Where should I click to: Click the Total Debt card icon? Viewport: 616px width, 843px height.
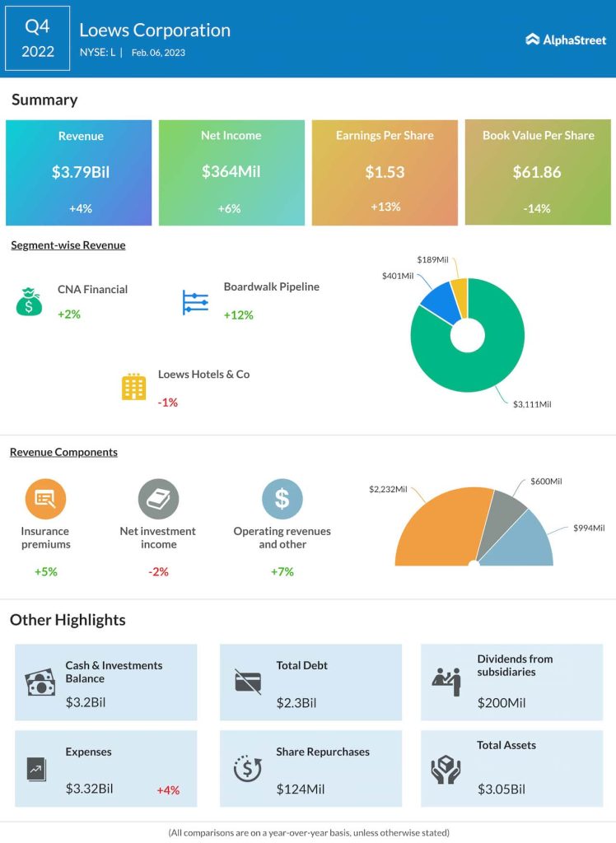pyautogui.click(x=247, y=682)
